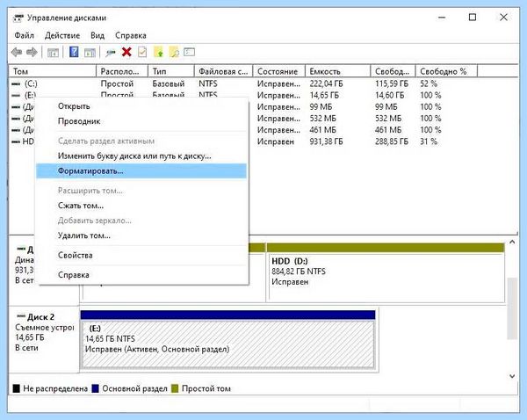
Task: Click the 52 % free cell
Action: pyautogui.click(x=429, y=83)
